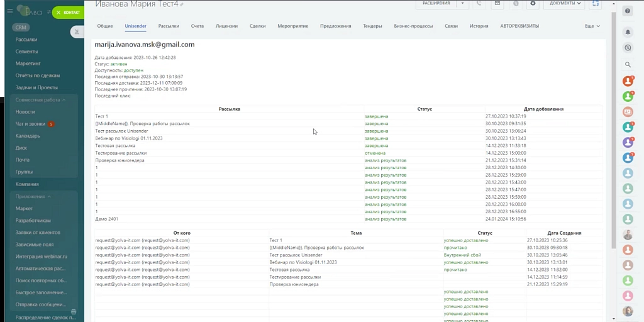The width and height of the screenshot is (644, 322).
Task: Click the collapse arrow icon under КОНТАКТ tab
Action: coord(76,31)
